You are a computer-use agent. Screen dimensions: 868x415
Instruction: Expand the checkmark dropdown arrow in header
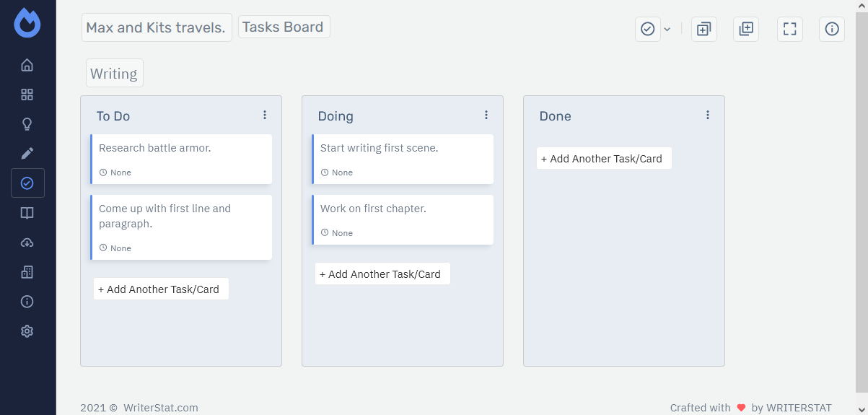tap(667, 29)
